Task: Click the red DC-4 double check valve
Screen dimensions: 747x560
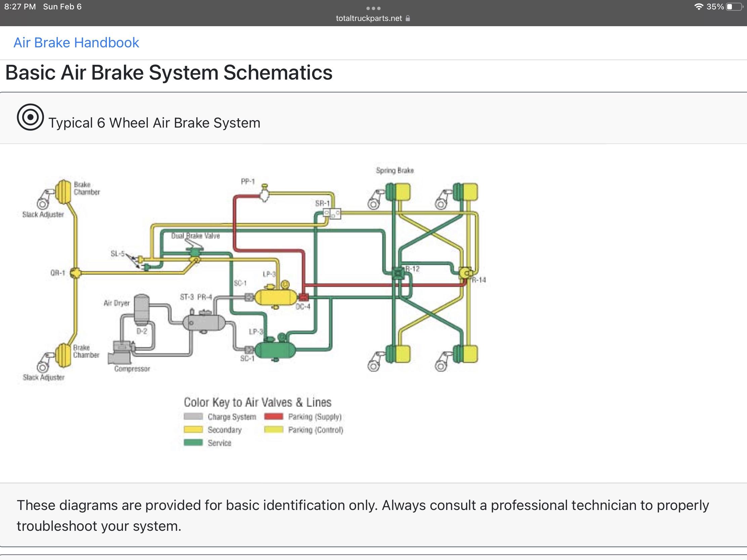Action: (x=303, y=297)
